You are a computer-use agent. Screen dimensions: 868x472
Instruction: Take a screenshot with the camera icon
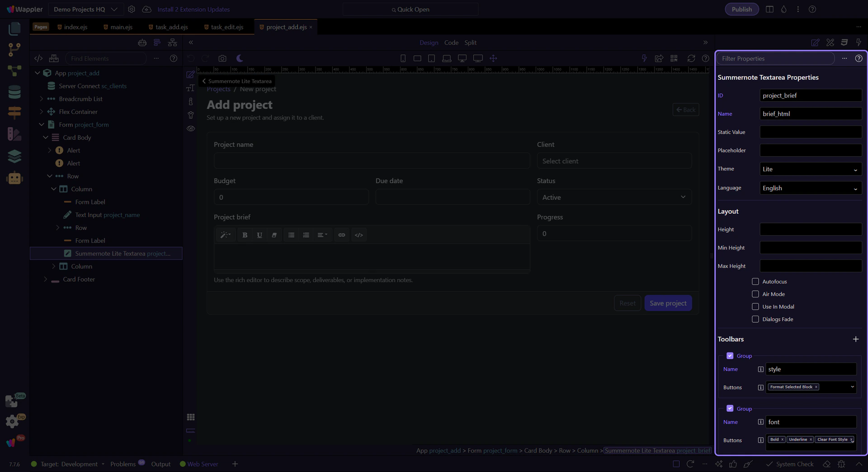pyautogui.click(x=222, y=58)
